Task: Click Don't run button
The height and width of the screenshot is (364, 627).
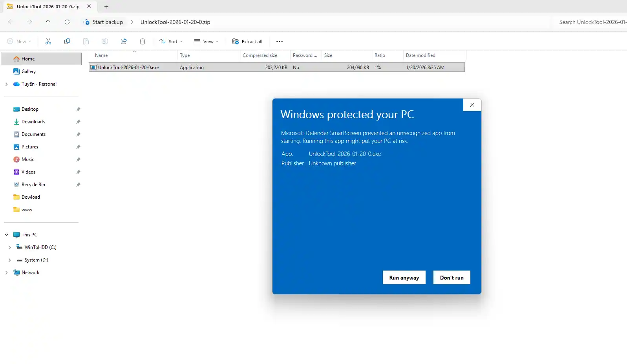Action: pyautogui.click(x=452, y=278)
